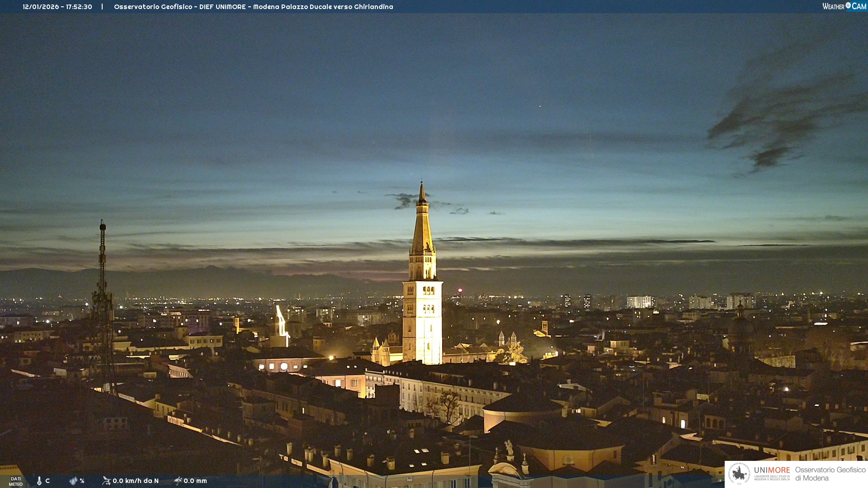Click the thermometer temperature icon

39,481
